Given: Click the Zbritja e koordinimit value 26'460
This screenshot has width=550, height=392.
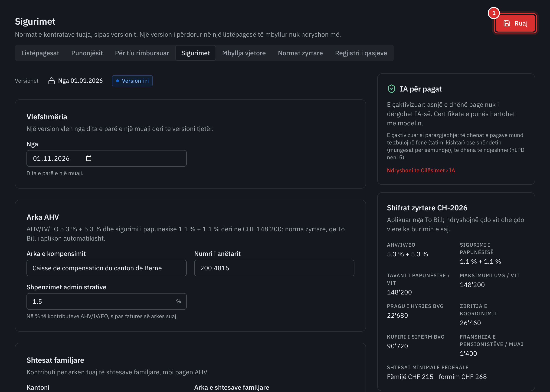Looking at the screenshot, I should [x=470, y=323].
